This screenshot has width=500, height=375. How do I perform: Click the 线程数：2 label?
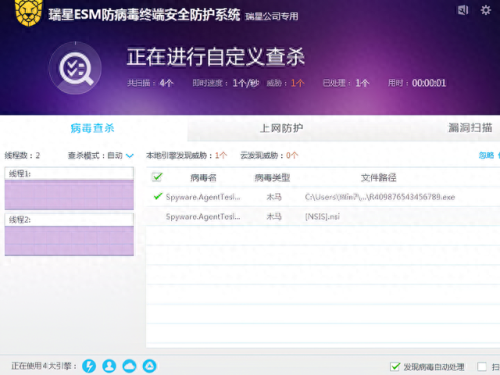[x=22, y=155]
